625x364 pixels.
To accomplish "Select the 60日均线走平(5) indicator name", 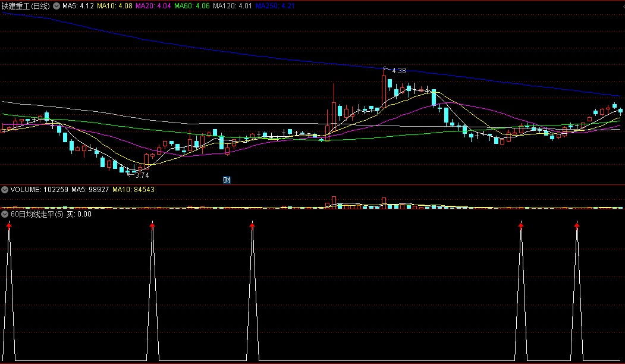I will tap(37, 215).
